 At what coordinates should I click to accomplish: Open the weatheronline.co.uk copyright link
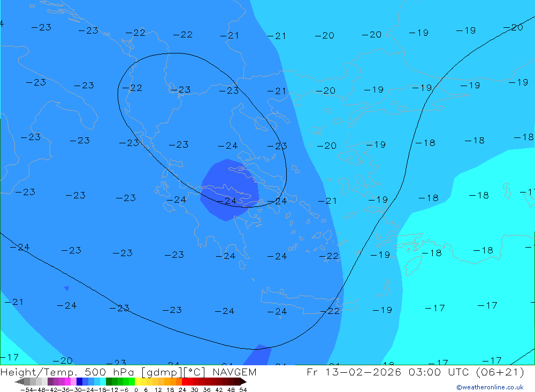[x=490, y=387]
